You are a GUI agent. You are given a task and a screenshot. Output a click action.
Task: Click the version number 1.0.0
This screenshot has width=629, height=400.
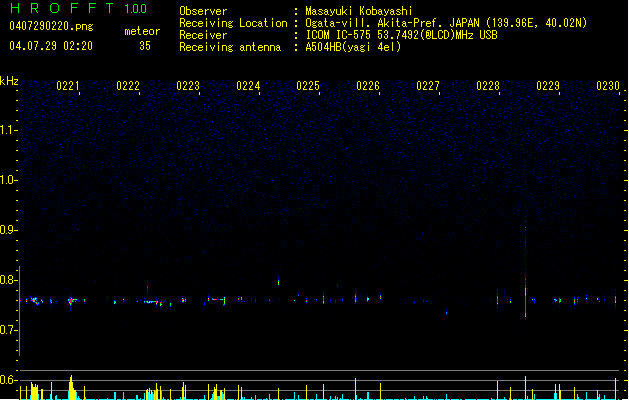pyautogui.click(x=135, y=9)
